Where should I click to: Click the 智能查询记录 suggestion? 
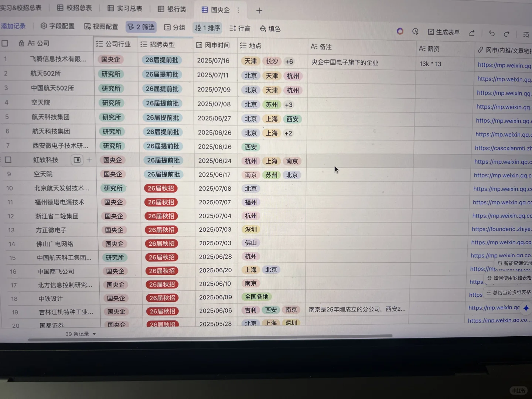[514, 263]
